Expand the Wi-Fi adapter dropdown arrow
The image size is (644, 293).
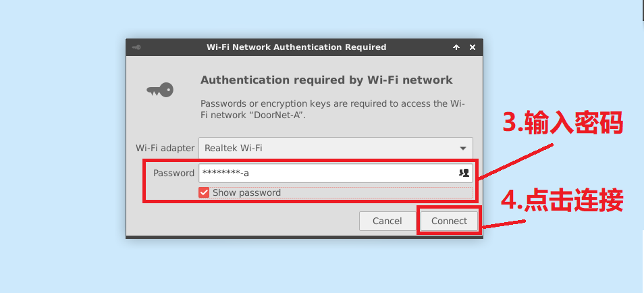pyautogui.click(x=463, y=149)
